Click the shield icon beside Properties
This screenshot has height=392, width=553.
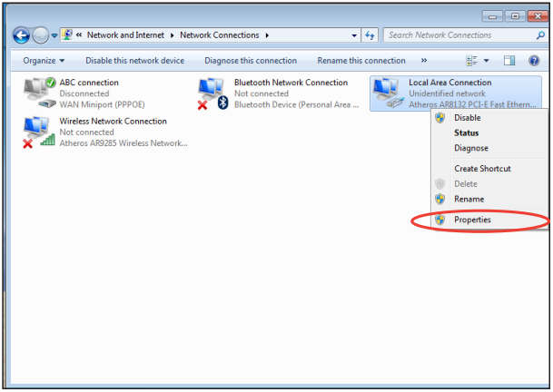click(x=439, y=220)
